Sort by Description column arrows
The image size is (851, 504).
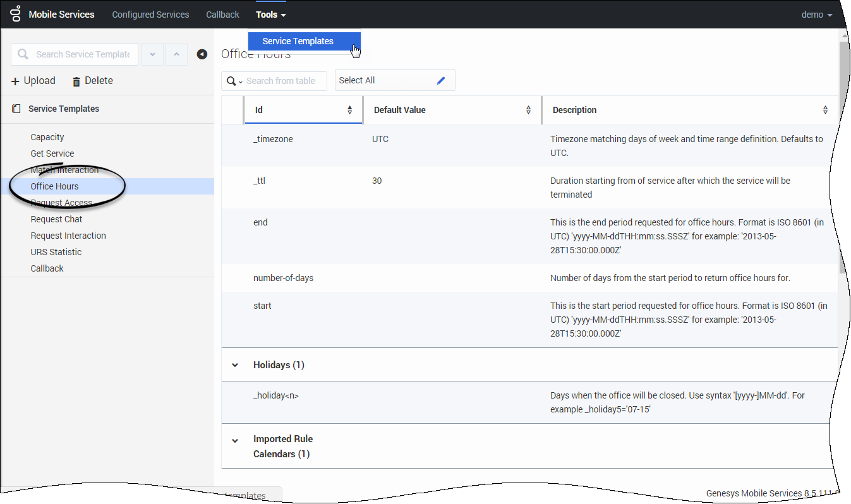coord(825,110)
